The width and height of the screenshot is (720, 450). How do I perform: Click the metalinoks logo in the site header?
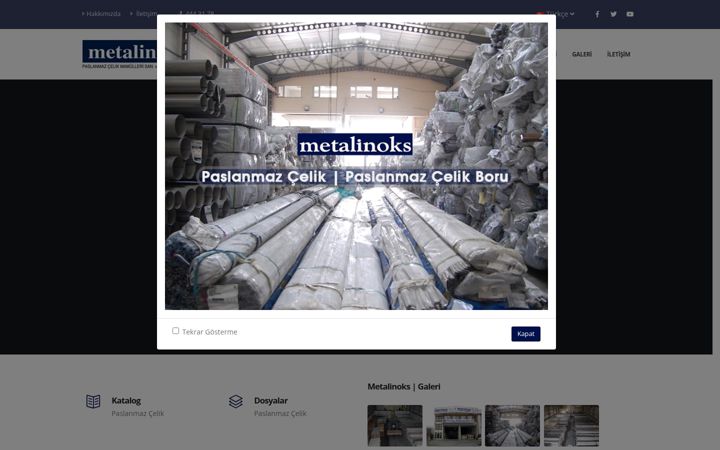pos(119,54)
